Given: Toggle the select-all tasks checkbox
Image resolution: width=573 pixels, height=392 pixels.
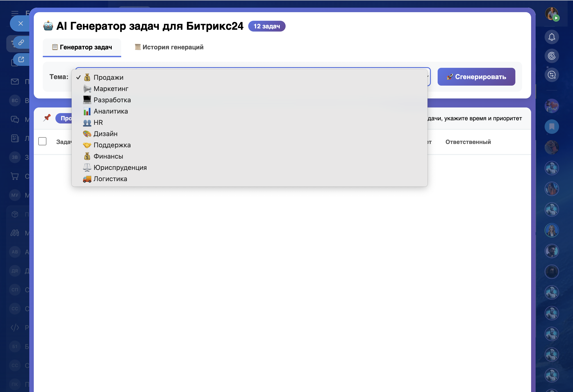Looking at the screenshot, I should pos(42,141).
